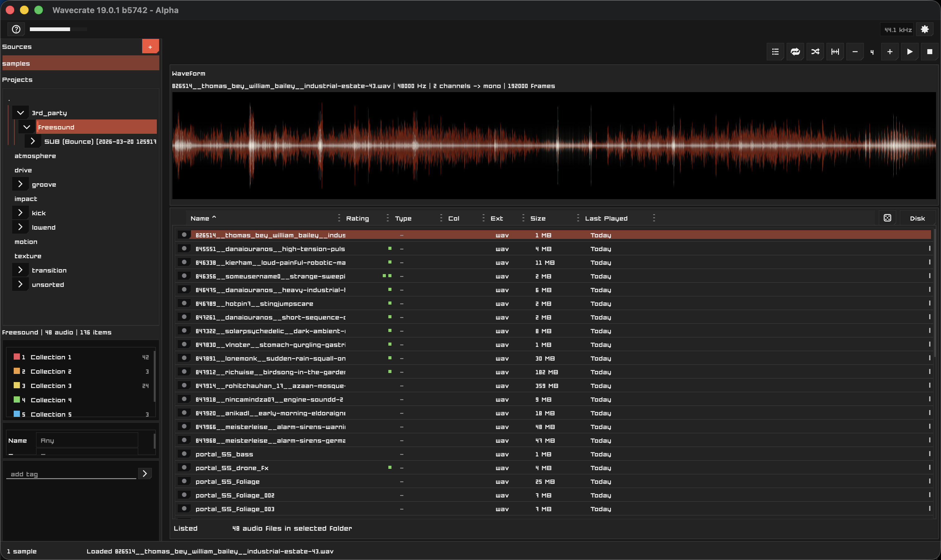941x560 pixels.
Task: Select the 847891 lonemonk sudden-rain-squall file
Action: tap(554, 358)
